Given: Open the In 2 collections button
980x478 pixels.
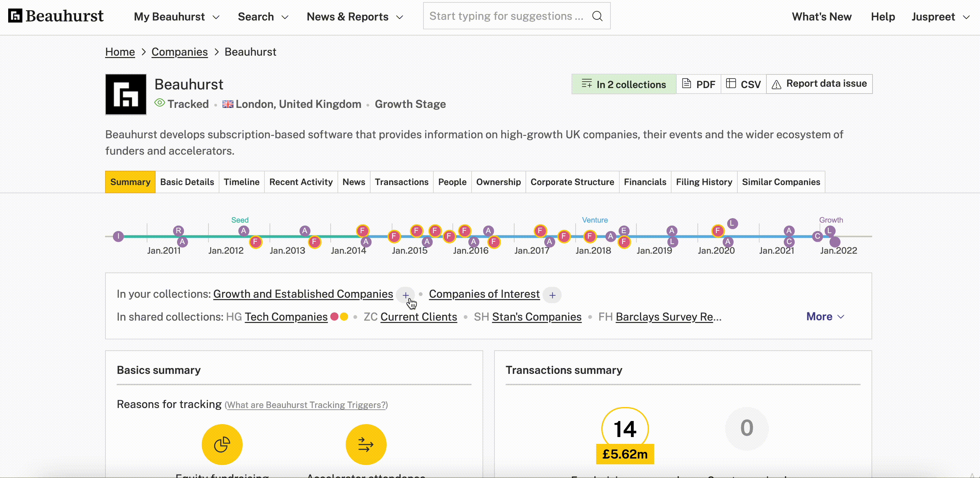Looking at the screenshot, I should click(x=624, y=84).
